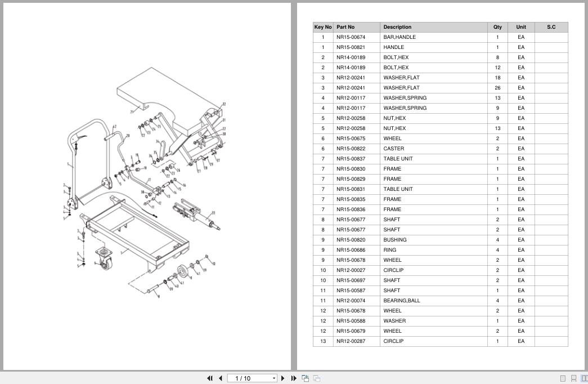Click the RING description cell
Image resolution: width=588 pixels, height=384 pixels.
coord(433,250)
